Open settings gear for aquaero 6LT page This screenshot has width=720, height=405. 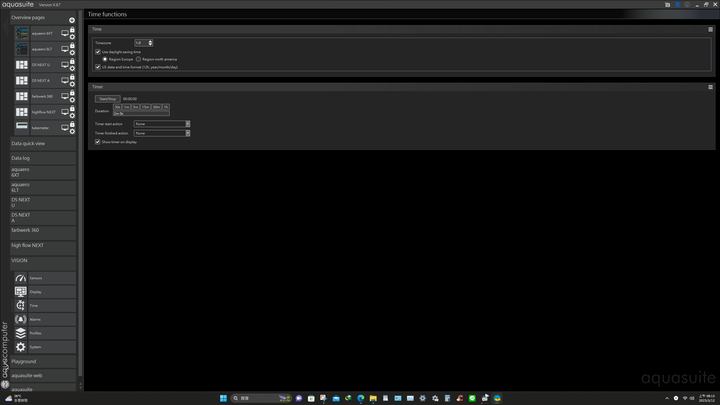pos(72,53)
